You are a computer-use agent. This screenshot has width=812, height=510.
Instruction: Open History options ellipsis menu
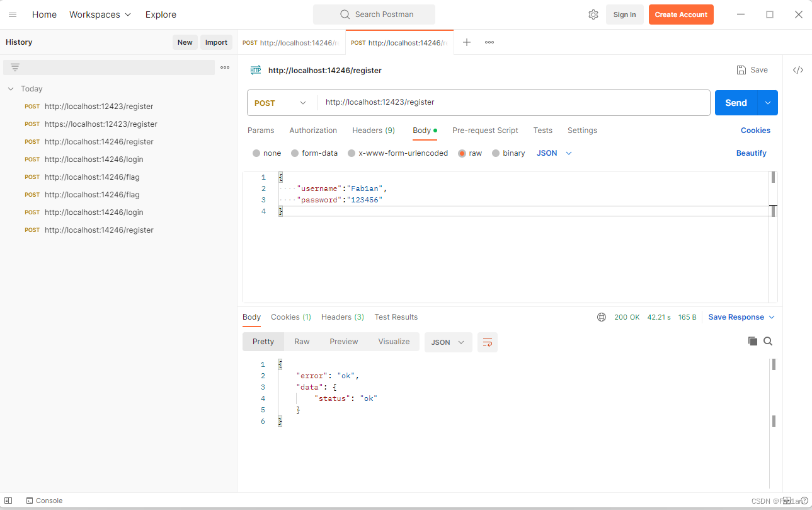click(x=225, y=67)
